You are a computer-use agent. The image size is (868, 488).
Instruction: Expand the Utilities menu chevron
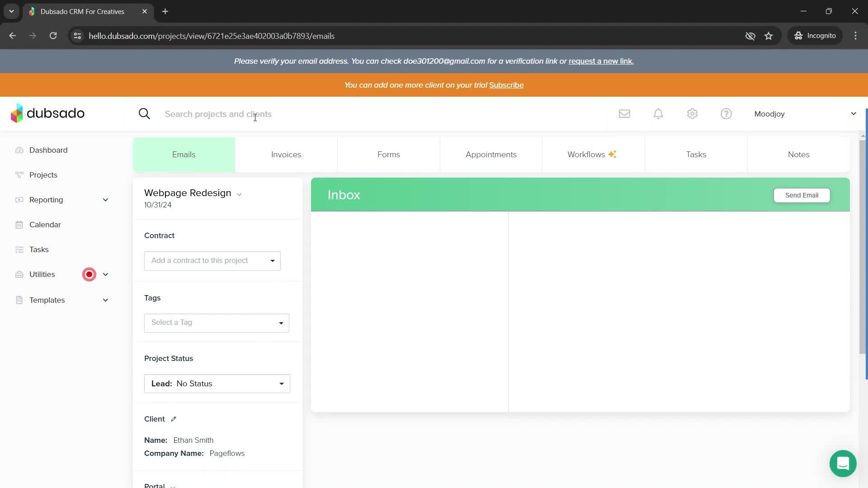coord(105,274)
